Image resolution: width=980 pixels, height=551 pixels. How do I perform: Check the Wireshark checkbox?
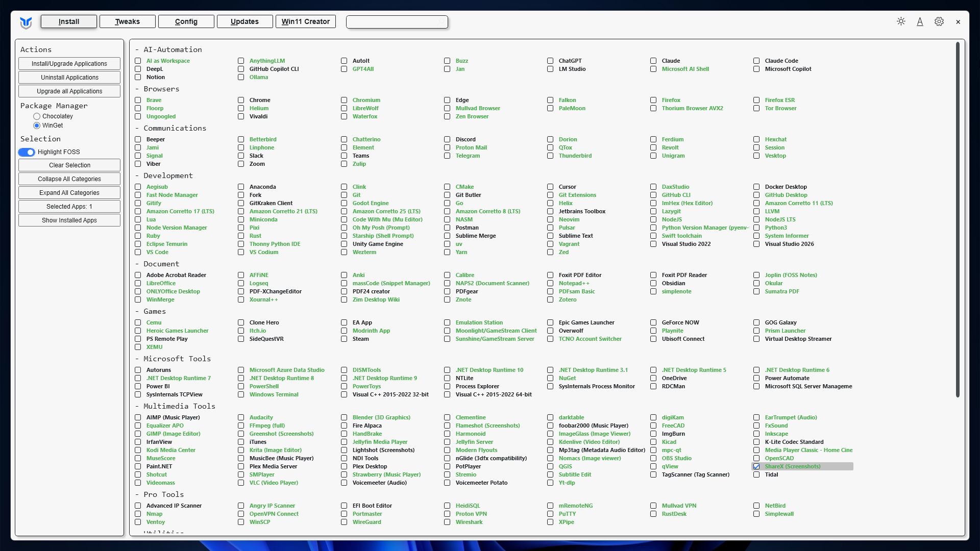447,522
